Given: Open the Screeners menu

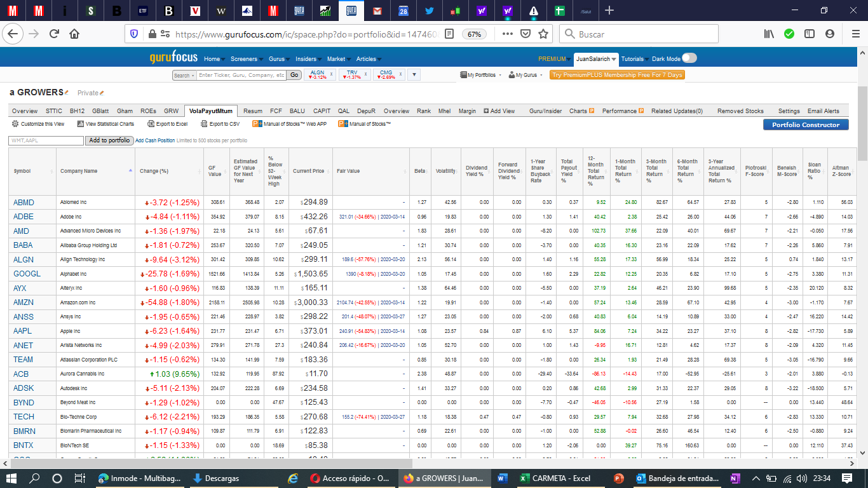Looking at the screenshot, I should tap(246, 58).
